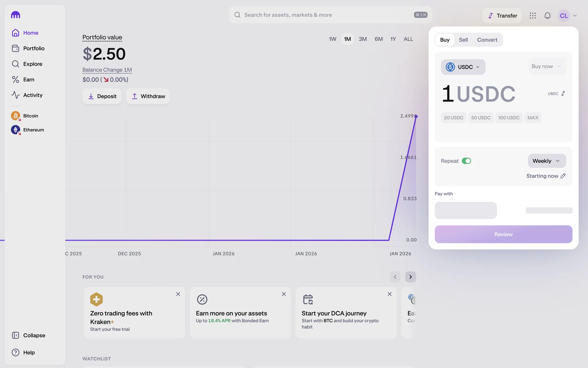Image resolution: width=588 pixels, height=368 pixels.
Task: Click the Bitcoin asset icon in sidebar
Action: click(x=16, y=116)
